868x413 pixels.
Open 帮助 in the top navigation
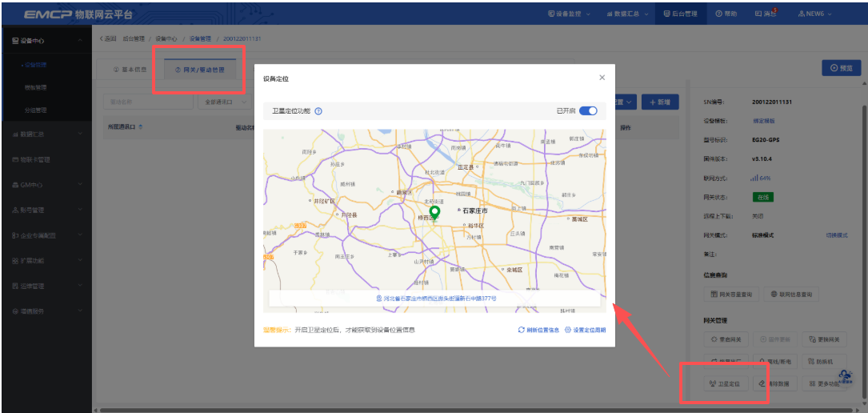click(x=726, y=14)
